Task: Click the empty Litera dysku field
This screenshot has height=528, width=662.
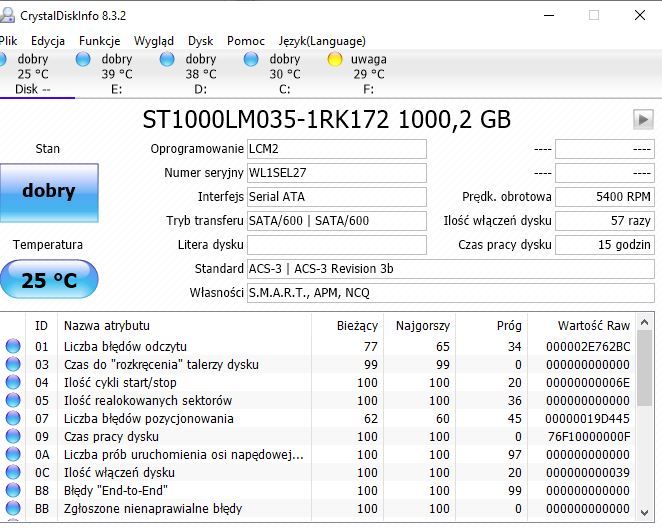Action: (x=336, y=245)
